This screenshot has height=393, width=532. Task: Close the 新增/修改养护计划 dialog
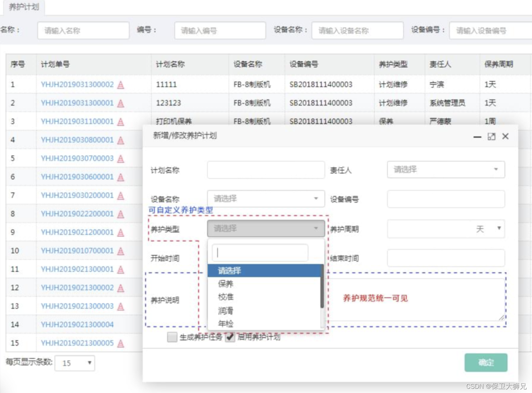click(505, 136)
